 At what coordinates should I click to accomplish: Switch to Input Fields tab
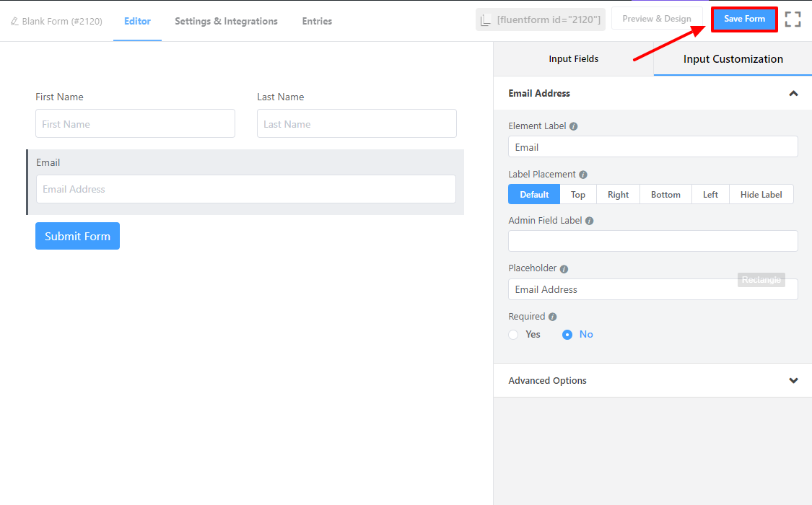[573, 59]
